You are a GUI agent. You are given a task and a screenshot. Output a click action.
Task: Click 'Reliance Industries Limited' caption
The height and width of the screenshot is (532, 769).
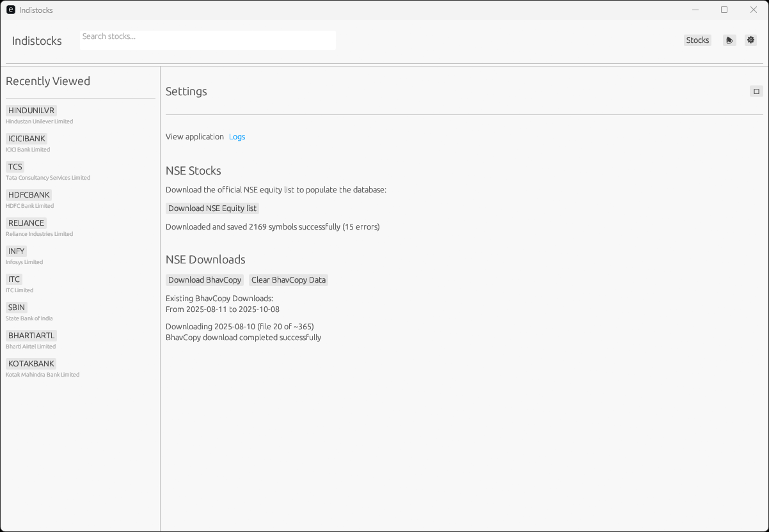point(40,234)
